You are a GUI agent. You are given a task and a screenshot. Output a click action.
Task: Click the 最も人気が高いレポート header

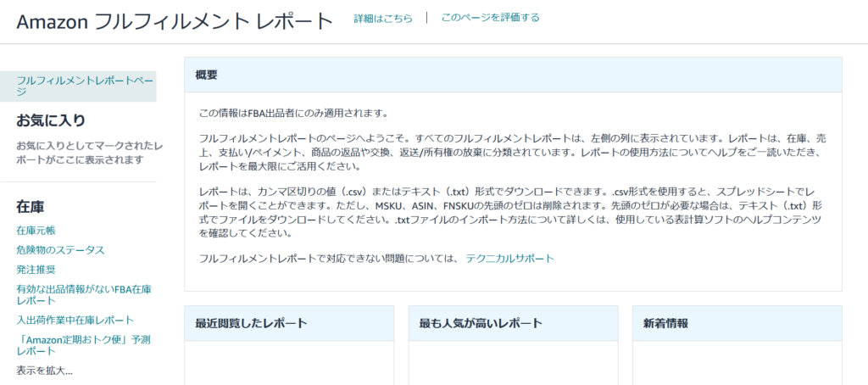tap(513, 323)
